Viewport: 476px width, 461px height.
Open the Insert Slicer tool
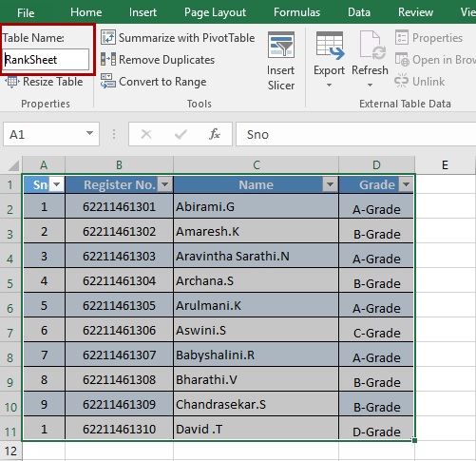tap(281, 61)
